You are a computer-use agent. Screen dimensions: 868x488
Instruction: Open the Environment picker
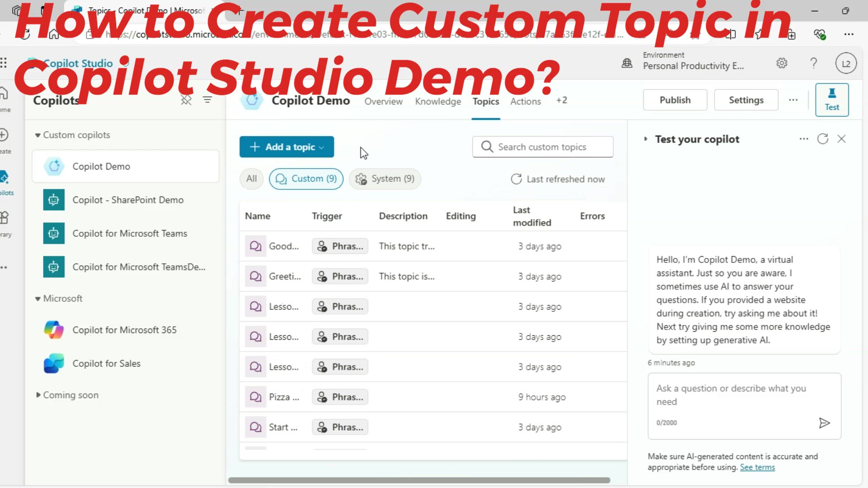(x=693, y=61)
